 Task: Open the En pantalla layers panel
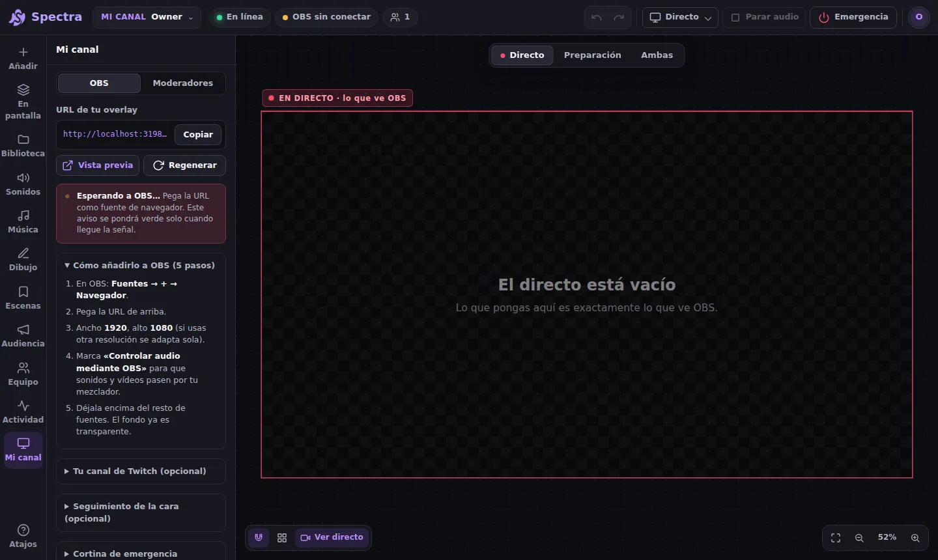point(23,102)
